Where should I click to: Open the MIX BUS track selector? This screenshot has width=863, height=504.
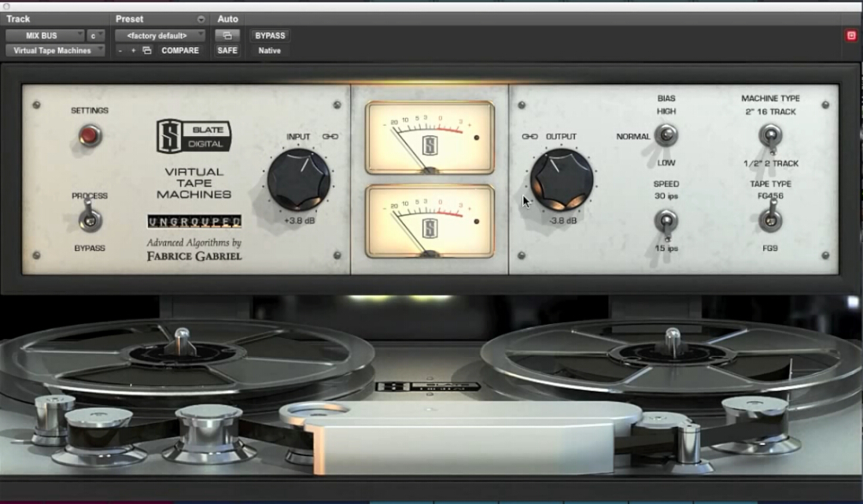[45, 35]
